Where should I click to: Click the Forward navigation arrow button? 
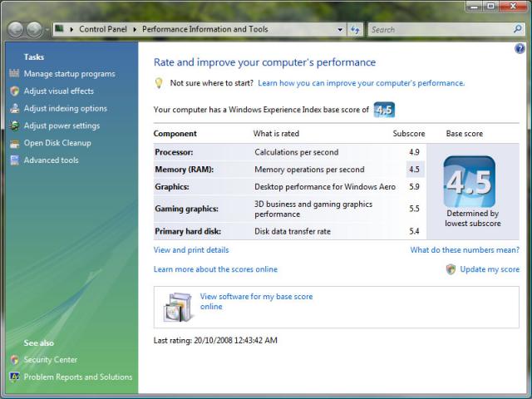[x=34, y=30]
